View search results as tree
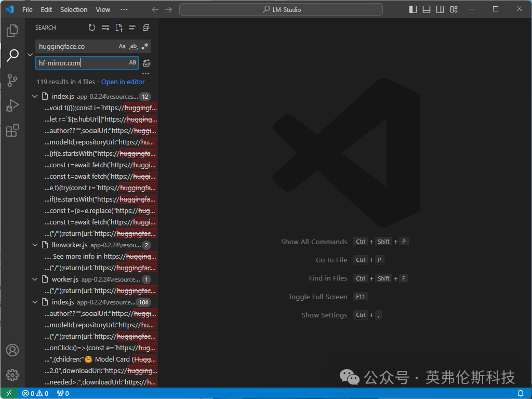Screen dimensions: 532x399 [132, 28]
